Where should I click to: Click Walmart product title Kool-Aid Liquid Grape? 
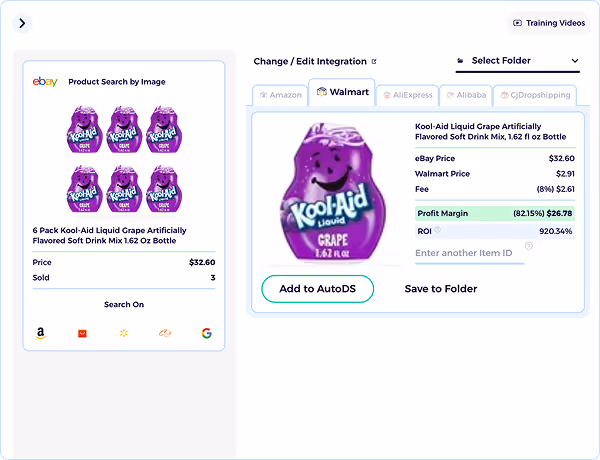(x=491, y=132)
